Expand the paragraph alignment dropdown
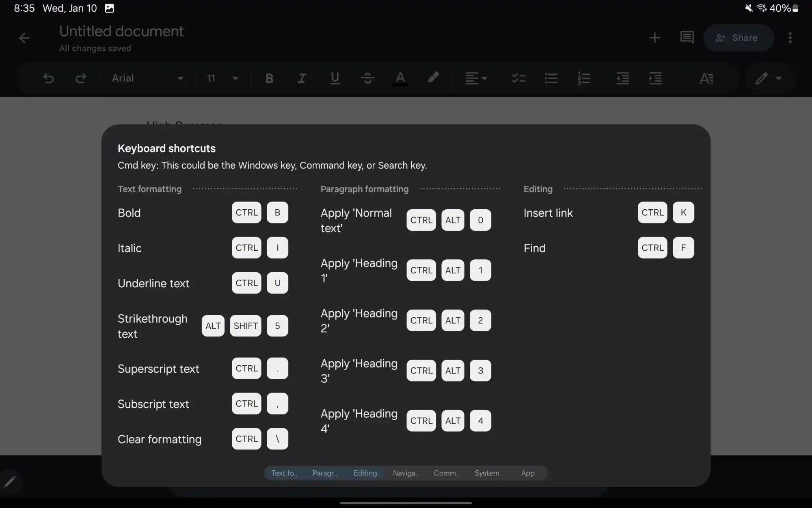812x508 pixels. pyautogui.click(x=476, y=78)
